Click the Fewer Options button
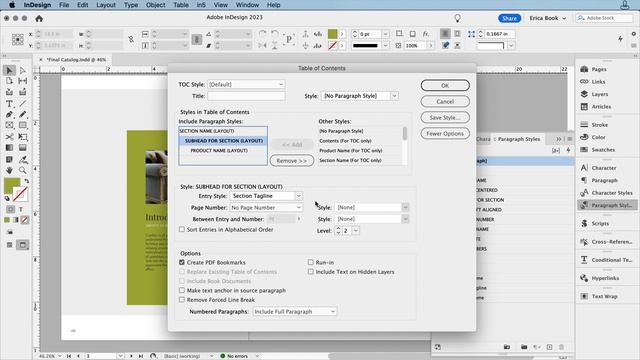The width and height of the screenshot is (640, 360). click(445, 133)
